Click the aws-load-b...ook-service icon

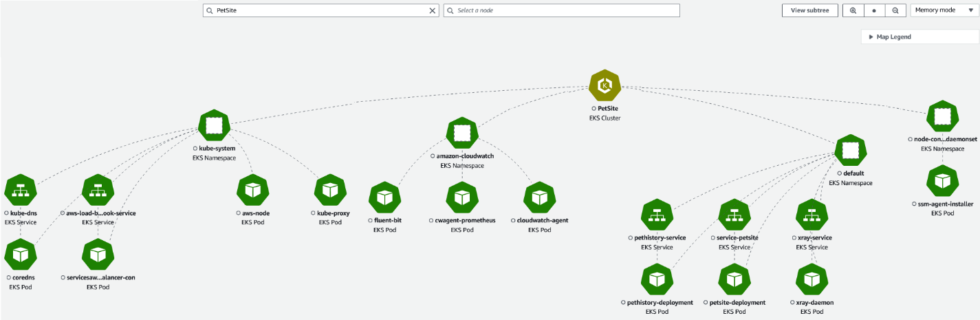98,191
